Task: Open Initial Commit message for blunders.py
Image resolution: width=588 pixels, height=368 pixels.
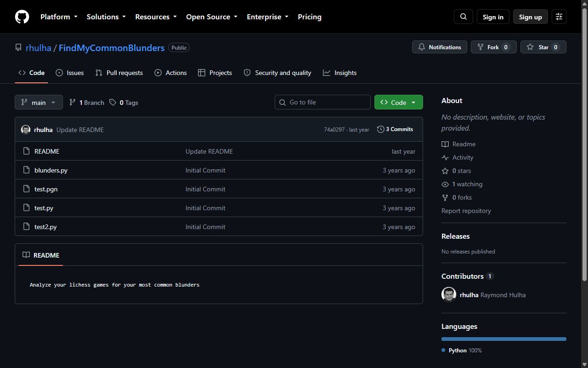Action: [x=205, y=170]
